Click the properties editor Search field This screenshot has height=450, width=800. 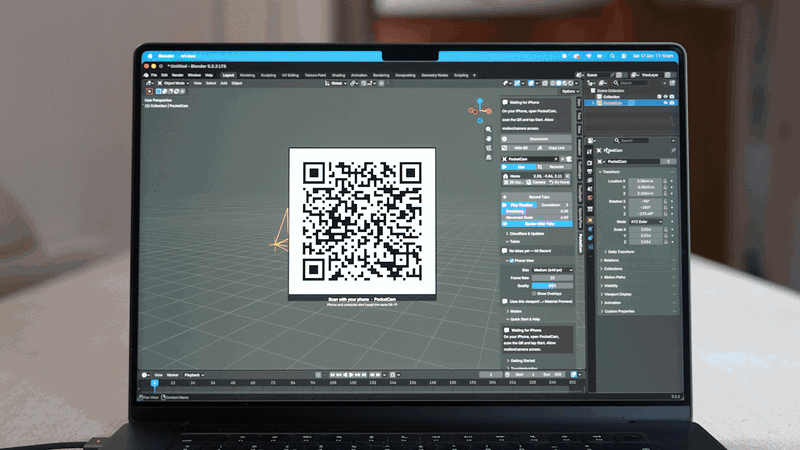click(631, 140)
